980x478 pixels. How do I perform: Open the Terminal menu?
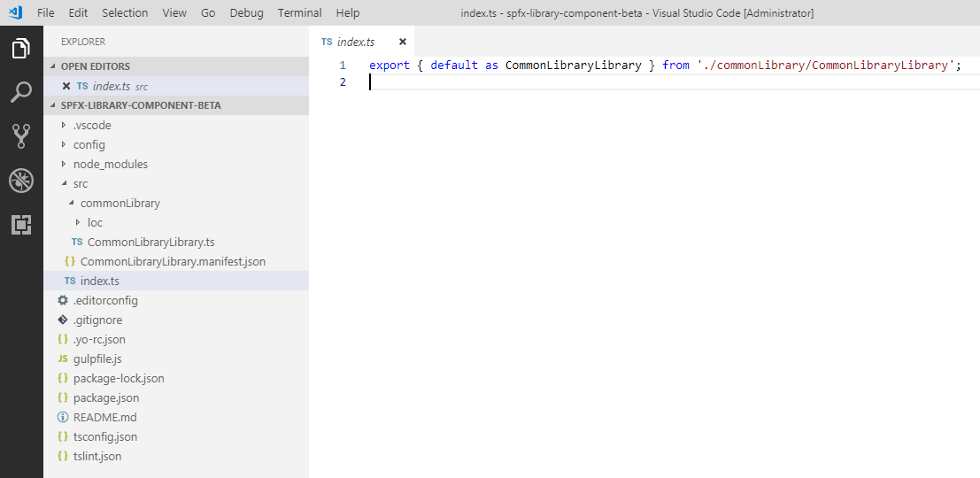(x=299, y=13)
